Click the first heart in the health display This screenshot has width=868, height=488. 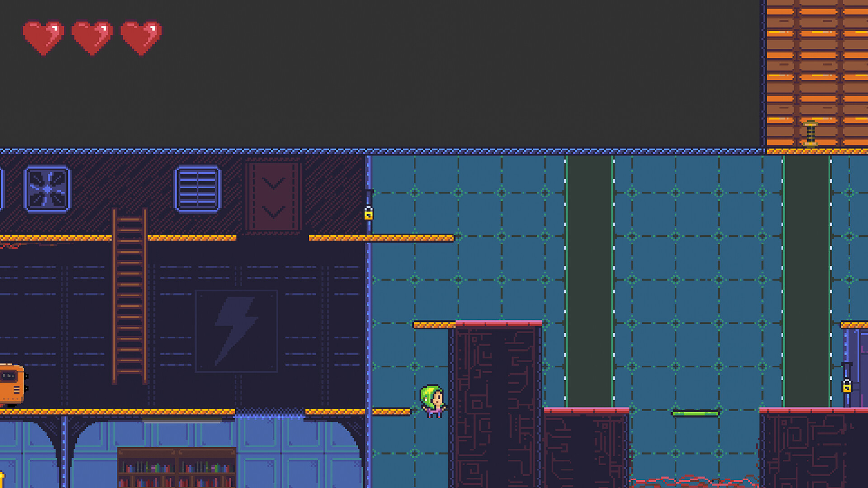pos(43,36)
